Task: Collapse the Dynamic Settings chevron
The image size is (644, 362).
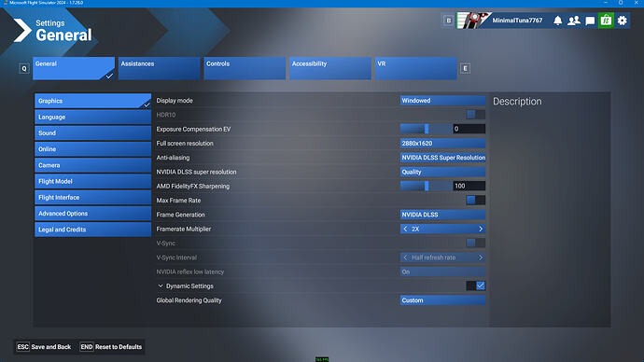Action: (161, 286)
